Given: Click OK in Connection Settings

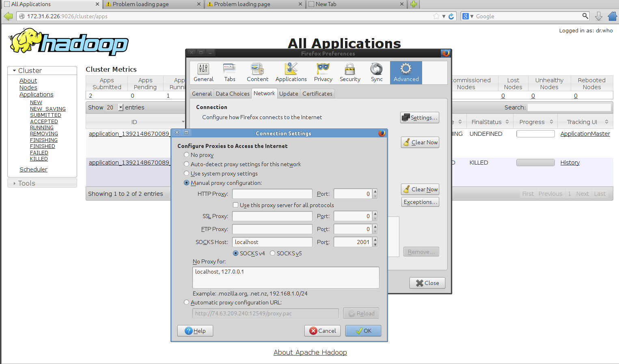Looking at the screenshot, I should (363, 331).
